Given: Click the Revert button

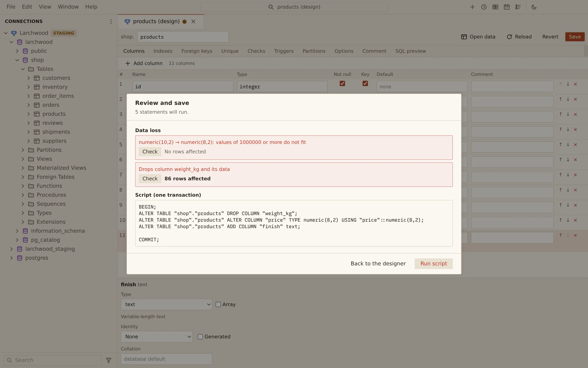Looking at the screenshot, I should click(550, 37).
